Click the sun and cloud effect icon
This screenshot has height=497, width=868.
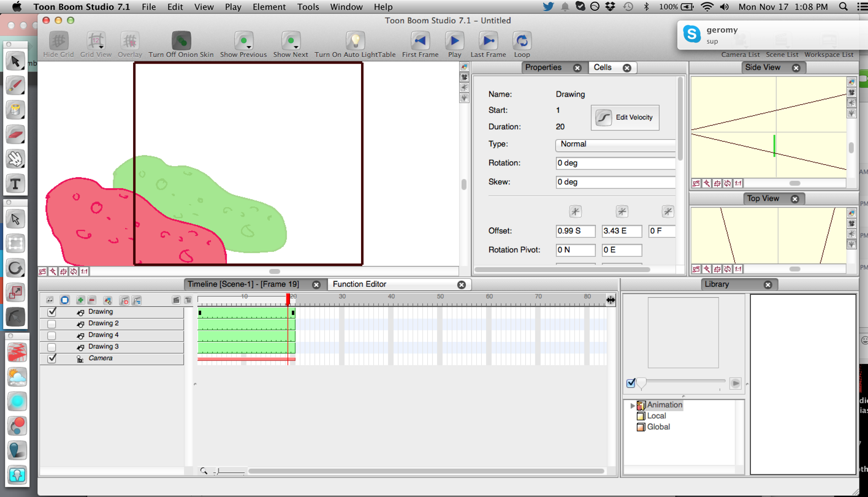click(x=17, y=377)
